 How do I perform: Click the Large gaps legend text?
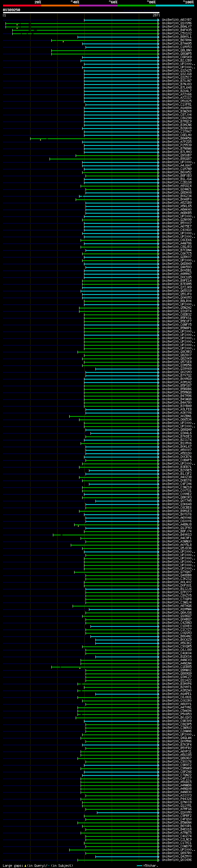tap(13, 866)
